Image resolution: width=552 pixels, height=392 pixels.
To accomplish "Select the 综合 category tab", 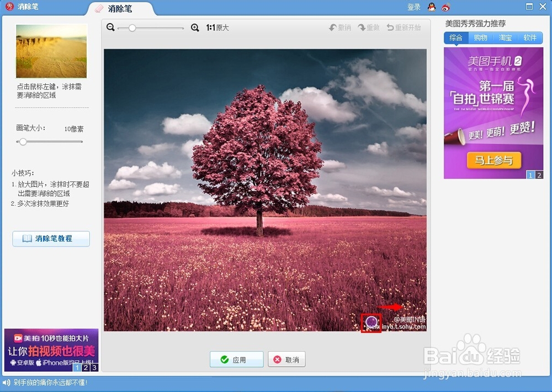I will 456,37.
